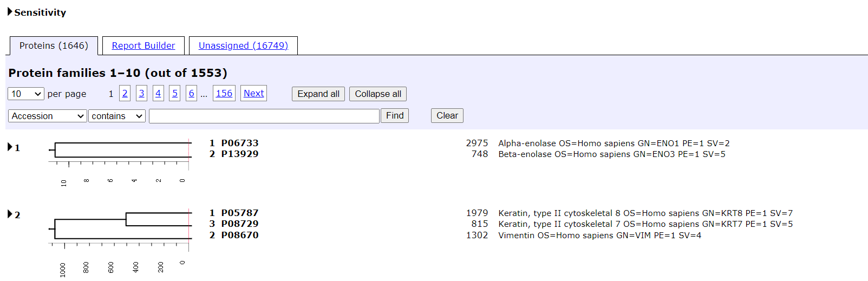Screen dimensions: 868x281
Task: Open the contains operator dropdown
Action: tap(117, 116)
